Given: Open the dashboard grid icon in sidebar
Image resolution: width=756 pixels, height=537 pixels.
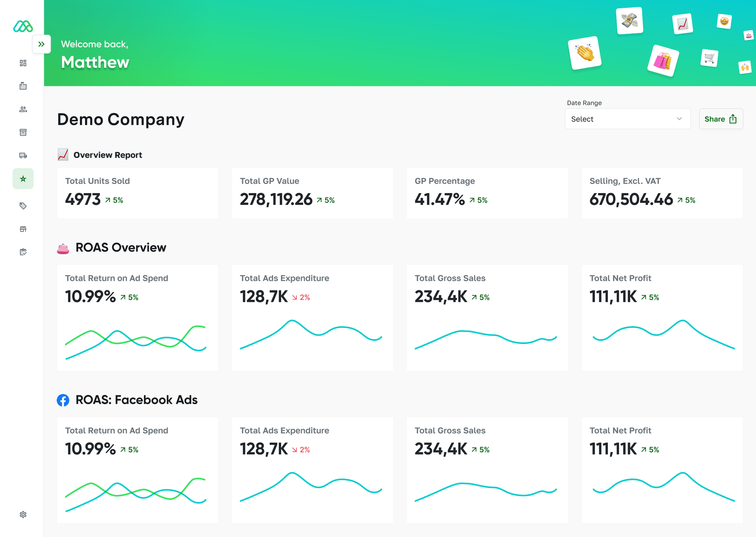Looking at the screenshot, I should tap(23, 63).
